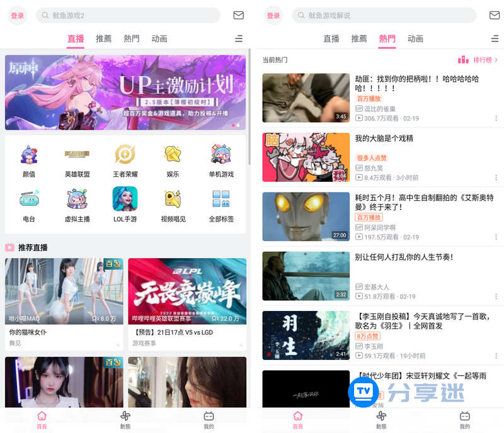
Task: Tap the 登录 login button
Action: (17, 15)
